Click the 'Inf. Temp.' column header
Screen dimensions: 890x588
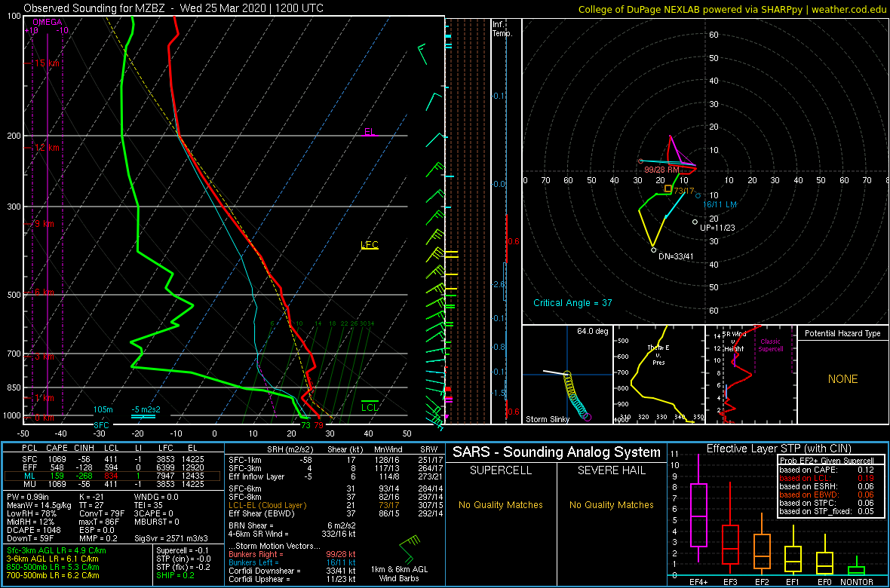tap(502, 29)
